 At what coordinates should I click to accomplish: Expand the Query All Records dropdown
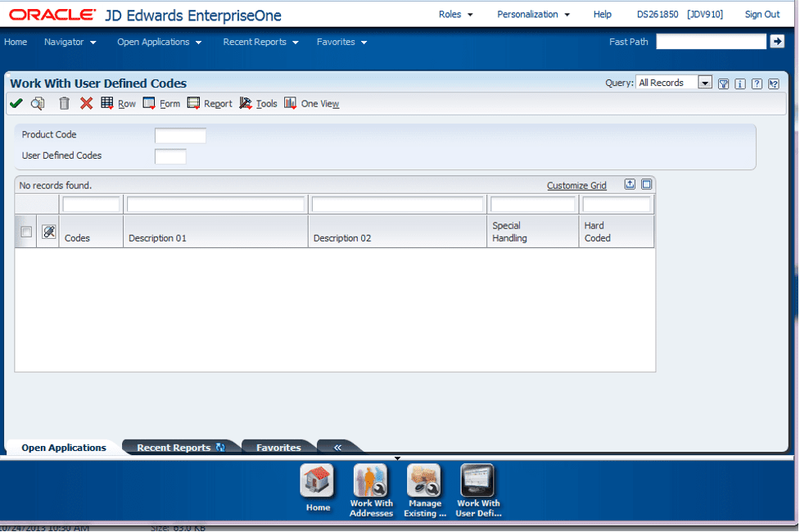point(704,83)
